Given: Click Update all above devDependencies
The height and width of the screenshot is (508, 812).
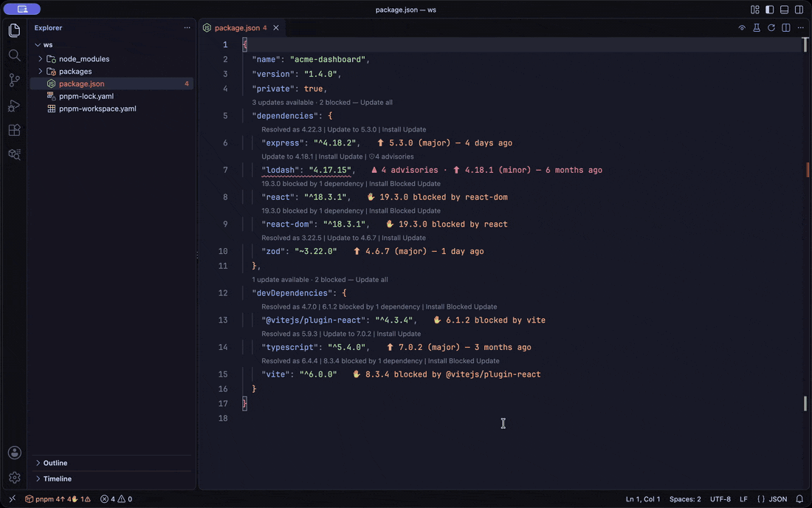Looking at the screenshot, I should point(371,280).
